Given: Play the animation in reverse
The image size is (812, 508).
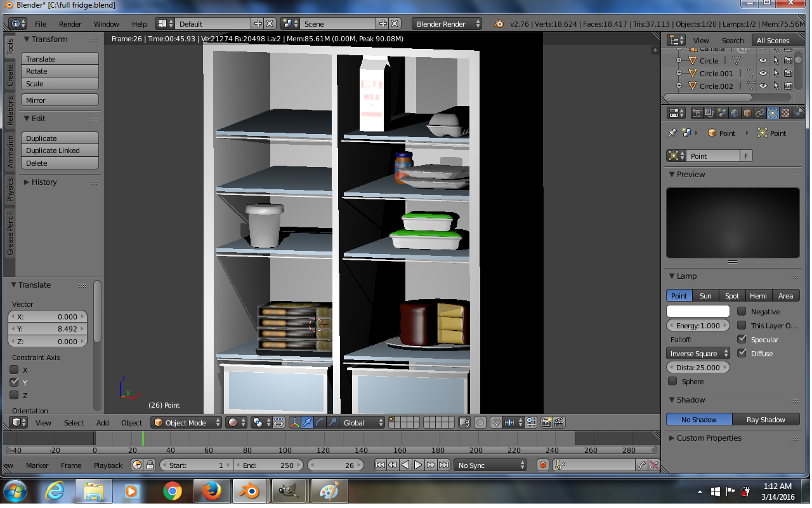Looking at the screenshot, I should click(405, 465).
